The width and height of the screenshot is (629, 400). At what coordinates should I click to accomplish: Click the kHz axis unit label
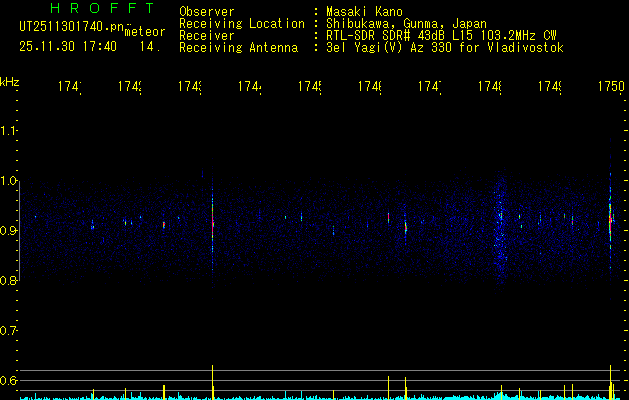[x=10, y=82]
